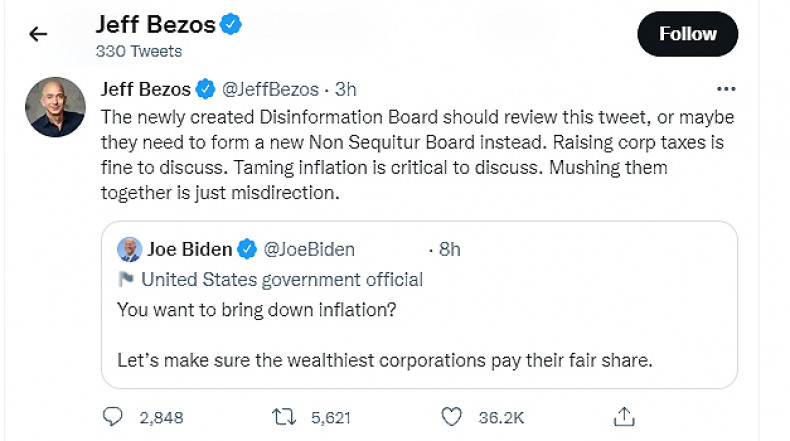This screenshot has width=790, height=441.
Task: Open the share tweet icon
Action: point(624,415)
